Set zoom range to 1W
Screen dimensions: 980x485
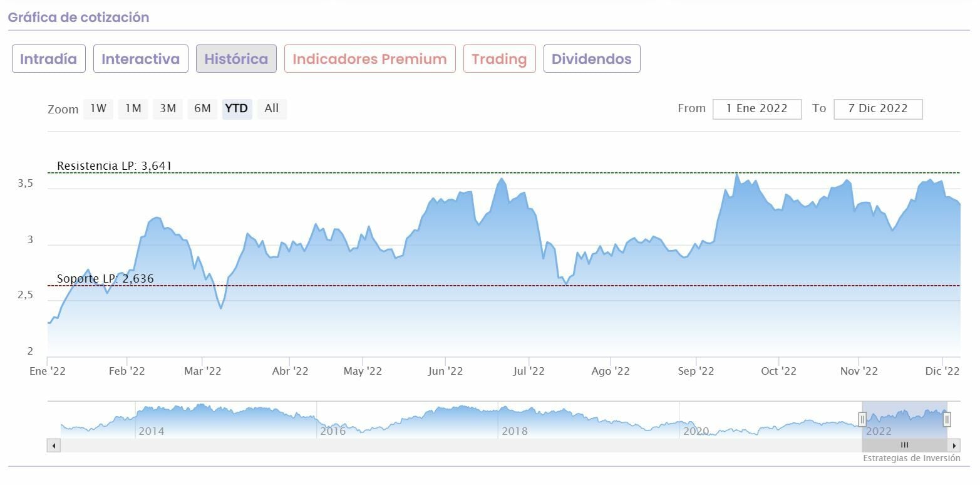(98, 108)
